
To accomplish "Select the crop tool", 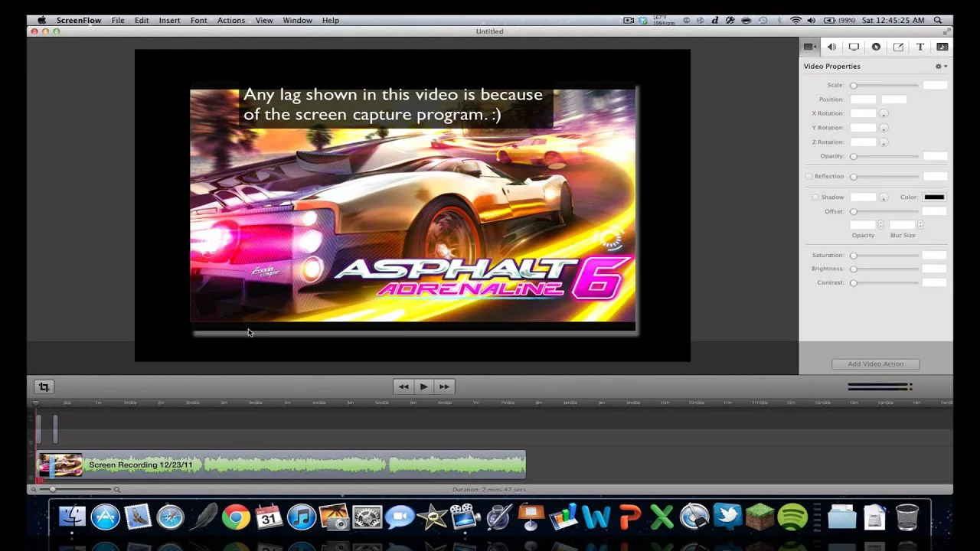I will pos(44,387).
